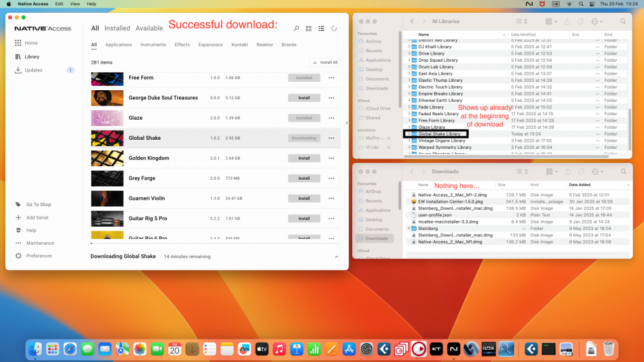Image resolution: width=644 pixels, height=362 pixels.
Task: Click tag icon in NI Libraries window
Action: [x=580, y=21]
